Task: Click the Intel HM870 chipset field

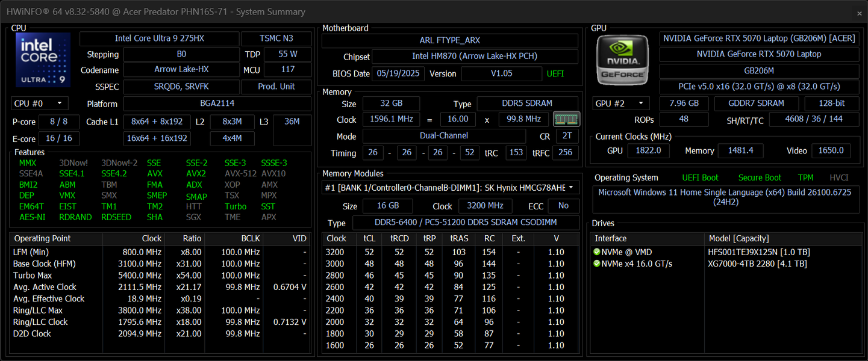Action: click(475, 57)
